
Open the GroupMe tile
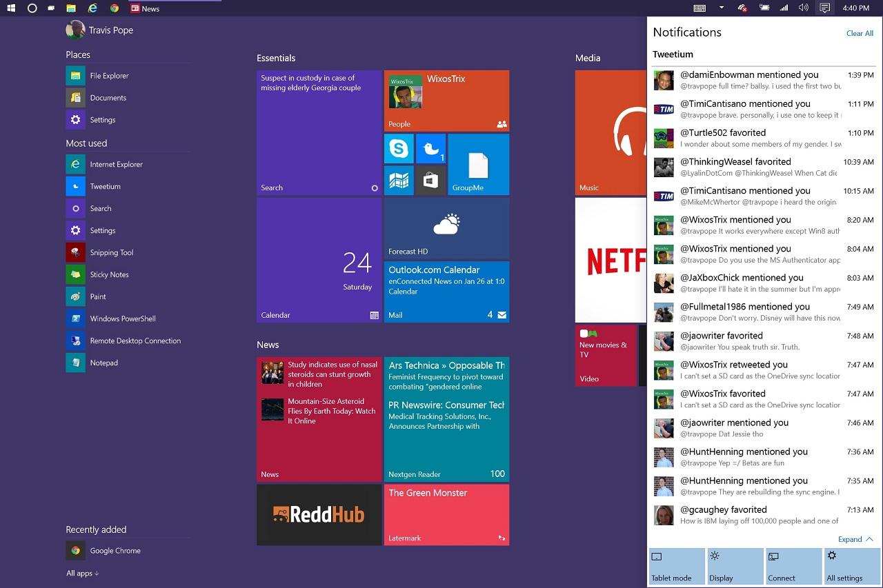(x=478, y=164)
